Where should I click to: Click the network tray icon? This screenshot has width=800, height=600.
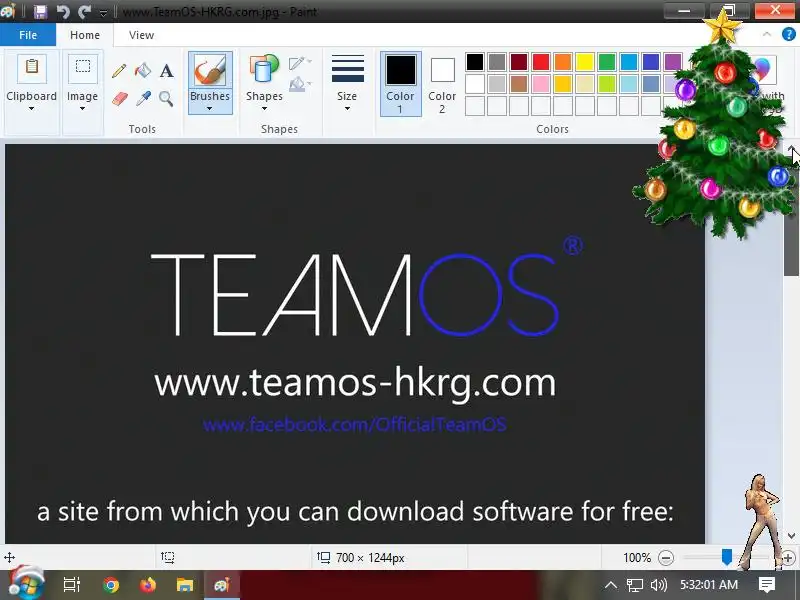[635, 585]
